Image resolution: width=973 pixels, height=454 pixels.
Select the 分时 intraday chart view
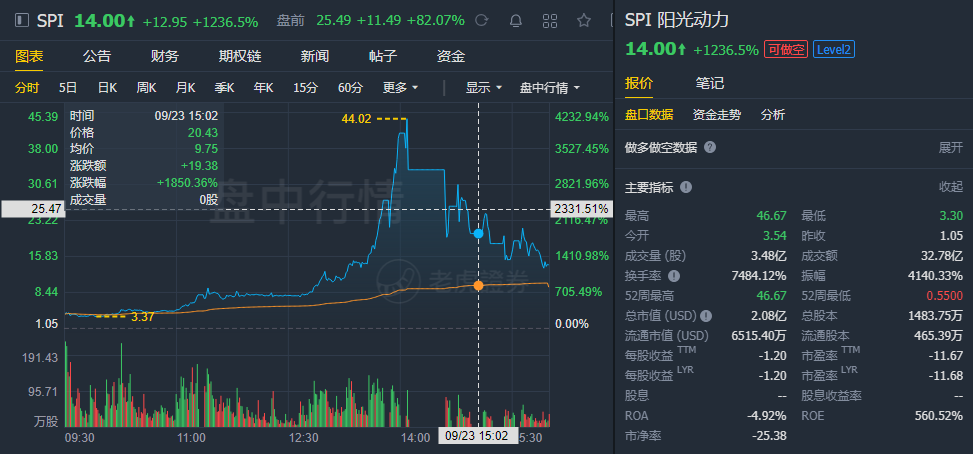27,88
